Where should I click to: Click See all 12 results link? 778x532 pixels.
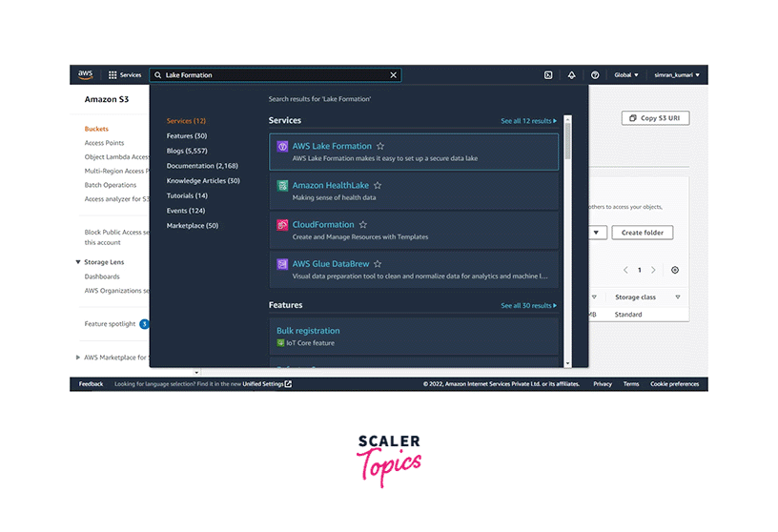click(x=528, y=121)
